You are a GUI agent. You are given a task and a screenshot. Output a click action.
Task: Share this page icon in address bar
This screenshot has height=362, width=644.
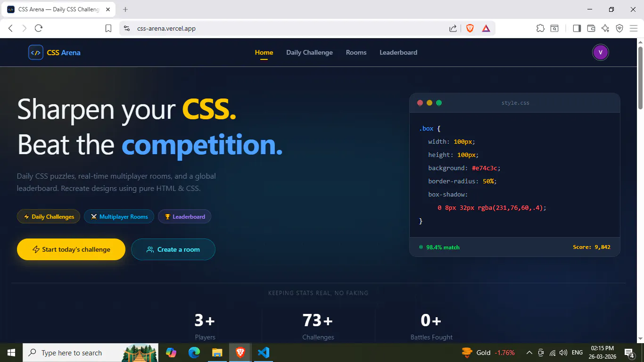pos(453,28)
